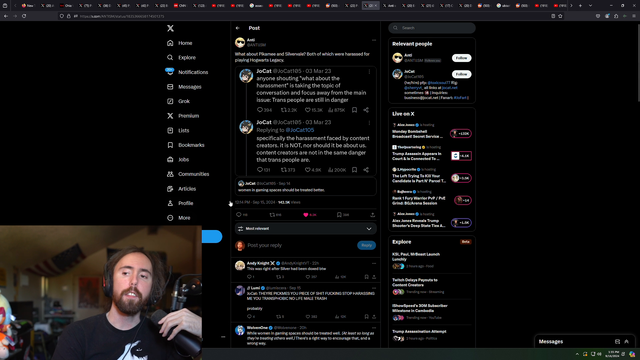
Task: Click the X logo in the sidebar
Action: [x=170, y=28]
